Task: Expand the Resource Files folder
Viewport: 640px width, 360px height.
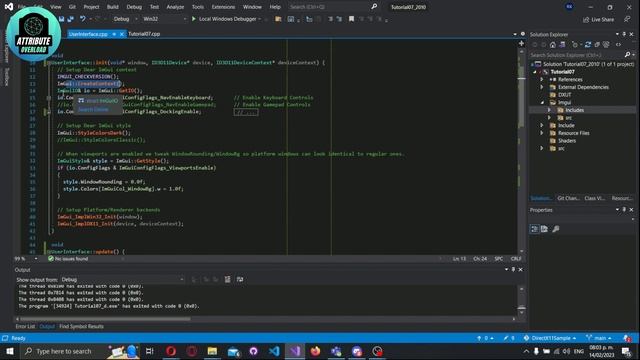Action: 542,133
